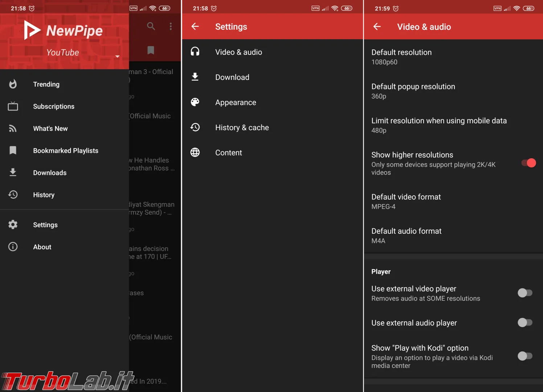Disable Show higher resolutions switch
Image resolution: width=543 pixels, height=392 pixels.
point(528,163)
